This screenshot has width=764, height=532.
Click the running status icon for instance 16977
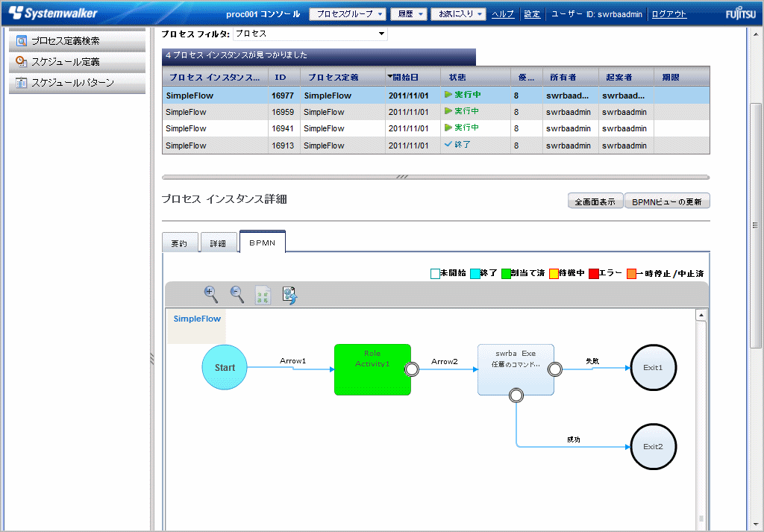point(448,95)
